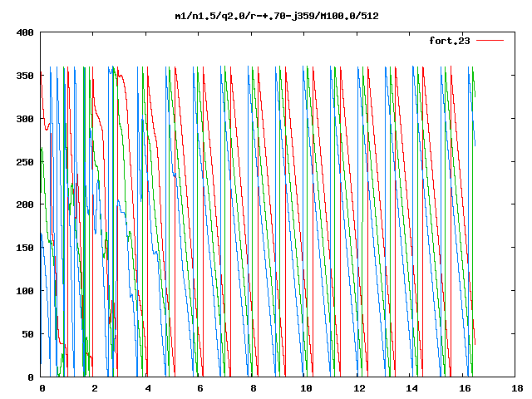Image resolution: width=532 pixels, height=399 pixels.
Task: Click y-axis label 400
Action: (25, 33)
